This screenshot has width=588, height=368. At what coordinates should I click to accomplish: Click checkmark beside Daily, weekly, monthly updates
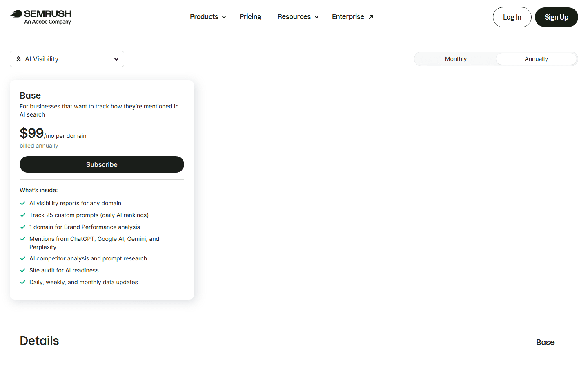tap(23, 282)
